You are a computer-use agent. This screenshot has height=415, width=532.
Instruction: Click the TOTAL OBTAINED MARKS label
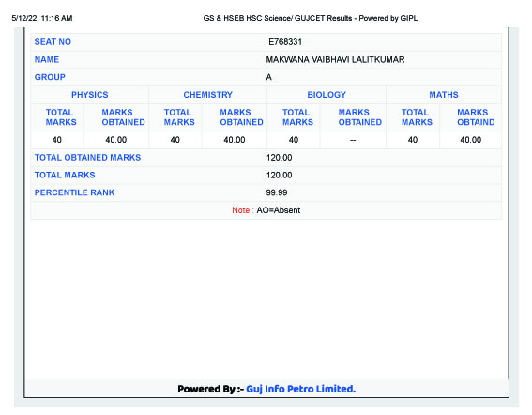87,158
